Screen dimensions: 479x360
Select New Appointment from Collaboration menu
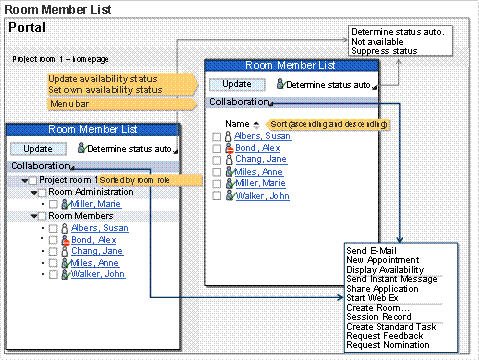[383, 260]
